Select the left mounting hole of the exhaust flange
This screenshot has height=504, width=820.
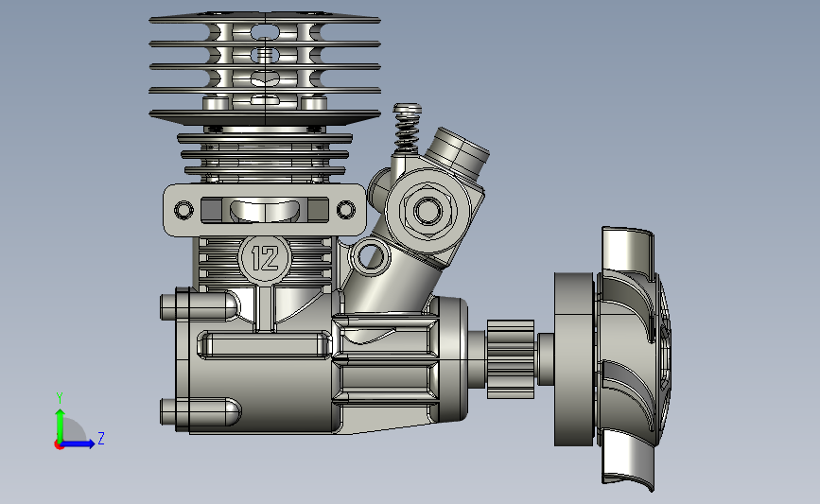click(183, 210)
